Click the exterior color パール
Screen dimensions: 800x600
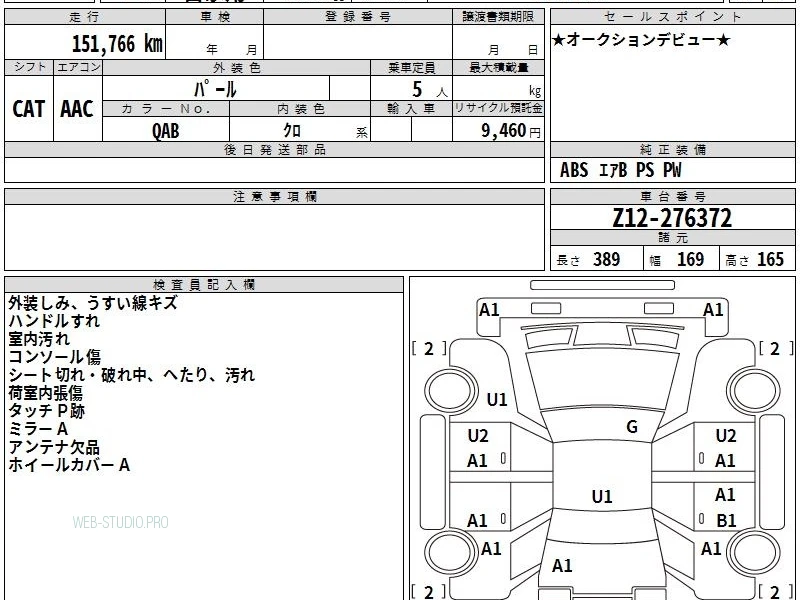coord(215,89)
